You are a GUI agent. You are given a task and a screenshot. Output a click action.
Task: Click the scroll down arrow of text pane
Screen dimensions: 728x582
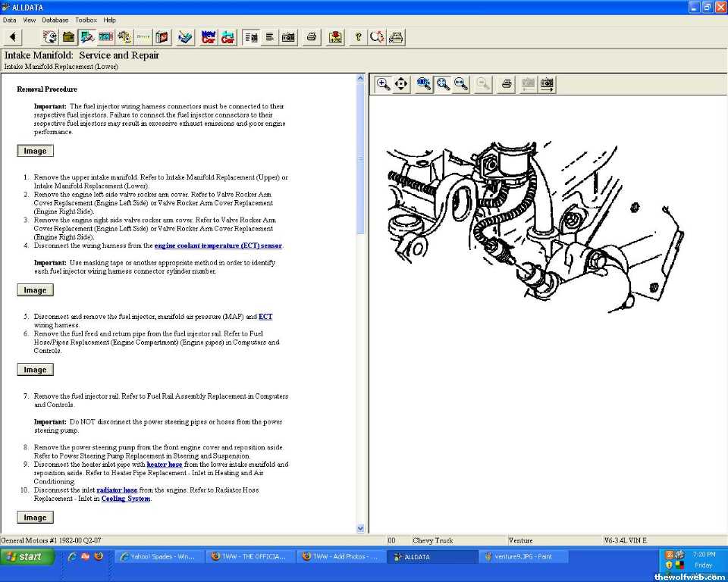[x=360, y=528]
